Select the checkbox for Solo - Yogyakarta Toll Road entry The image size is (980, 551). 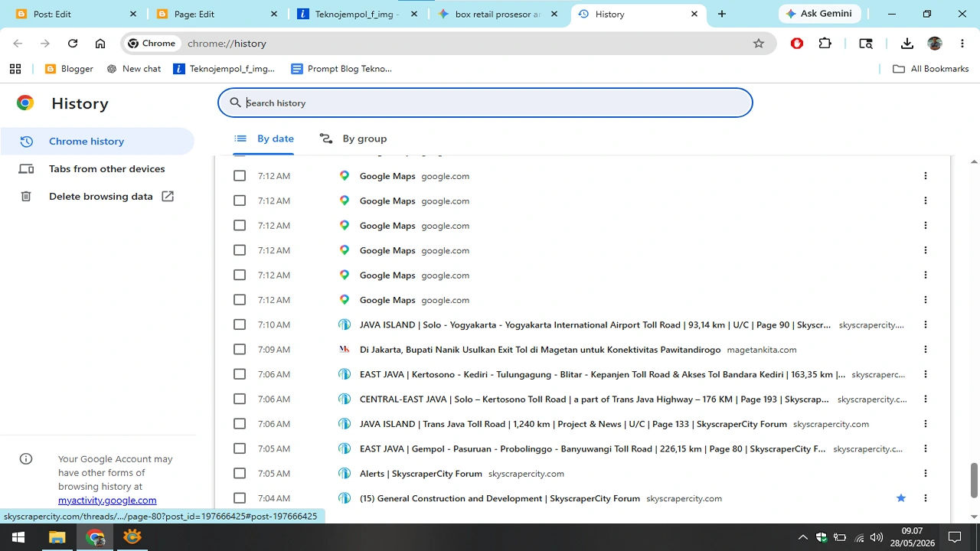(240, 324)
